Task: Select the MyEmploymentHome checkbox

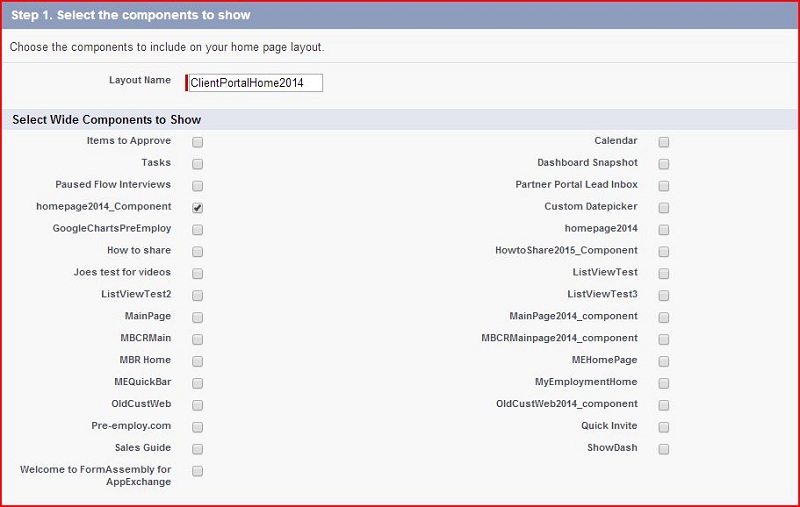Action: click(664, 383)
